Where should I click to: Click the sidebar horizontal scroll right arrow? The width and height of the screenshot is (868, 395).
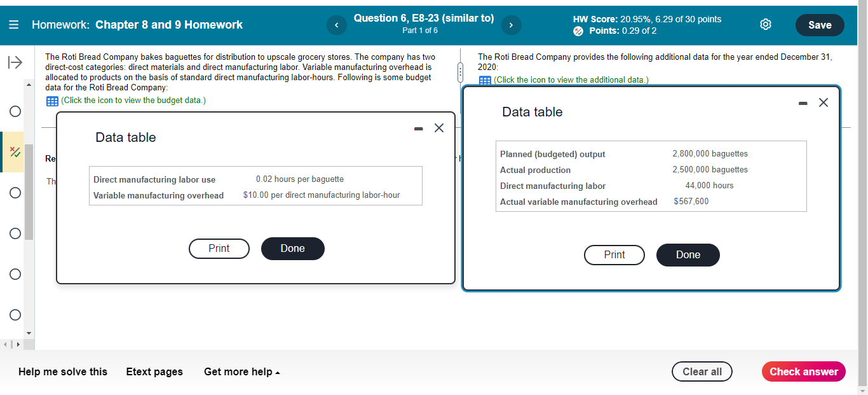click(x=17, y=345)
